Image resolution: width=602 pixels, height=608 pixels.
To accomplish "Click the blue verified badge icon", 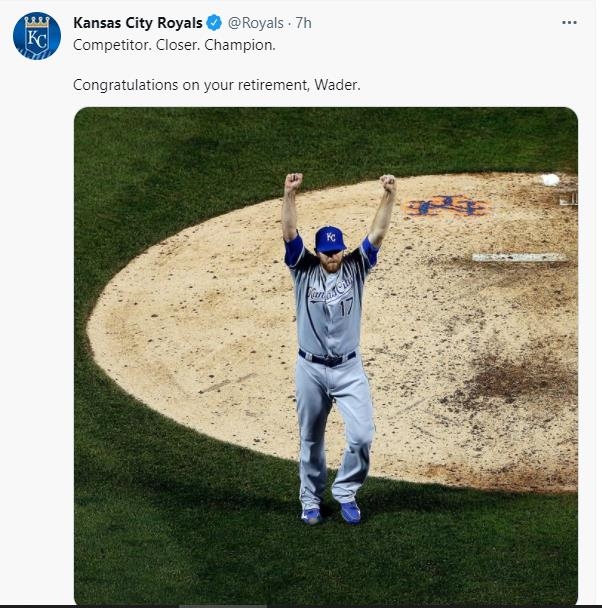I will coord(214,23).
